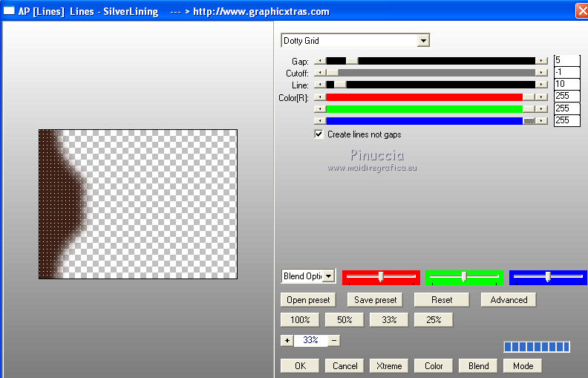This screenshot has height=378, width=588.
Task: Click right arrow of blue color slider
Action: pyautogui.click(x=541, y=121)
